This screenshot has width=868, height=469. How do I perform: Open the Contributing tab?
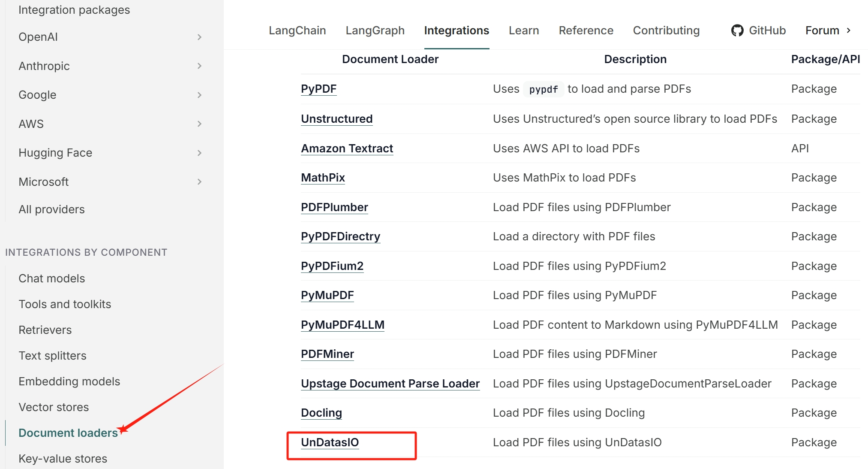pos(666,30)
